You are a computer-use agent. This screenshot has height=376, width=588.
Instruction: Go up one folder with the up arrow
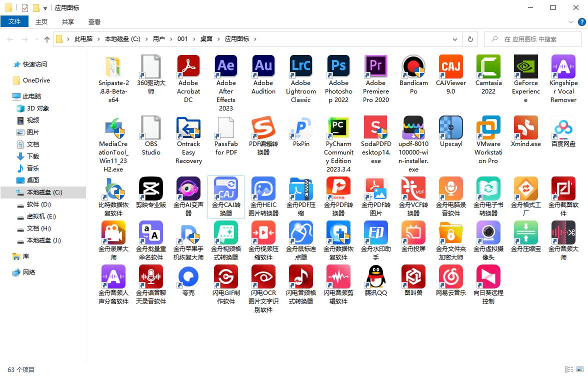[x=47, y=39]
